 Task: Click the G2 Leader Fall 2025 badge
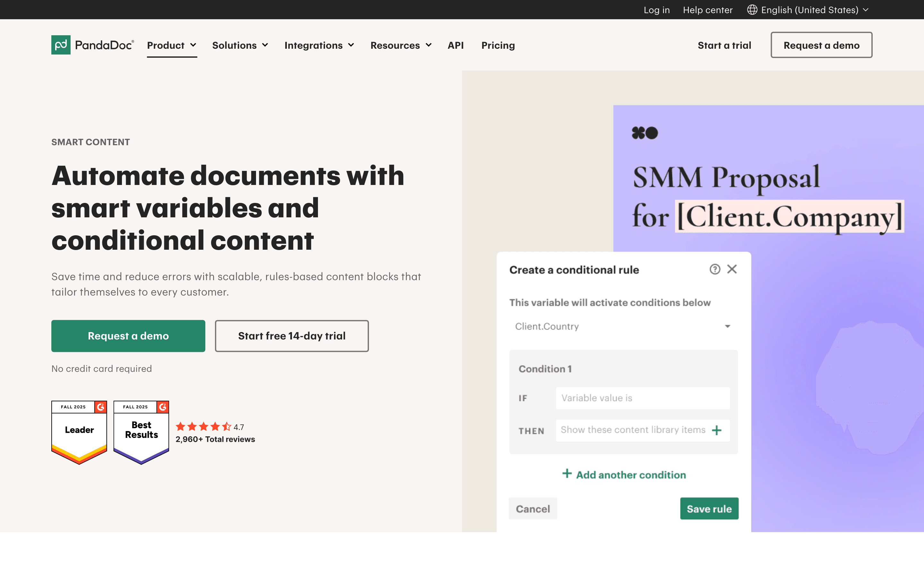(x=79, y=432)
